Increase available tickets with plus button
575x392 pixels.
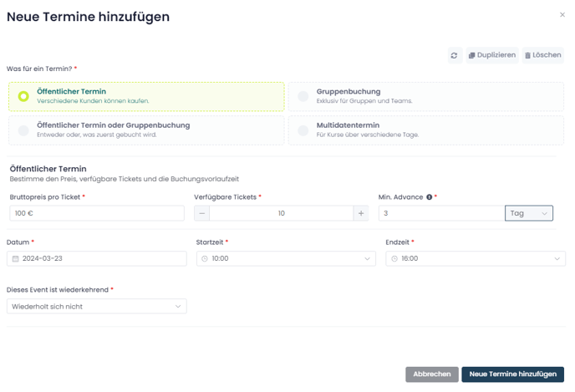361,213
